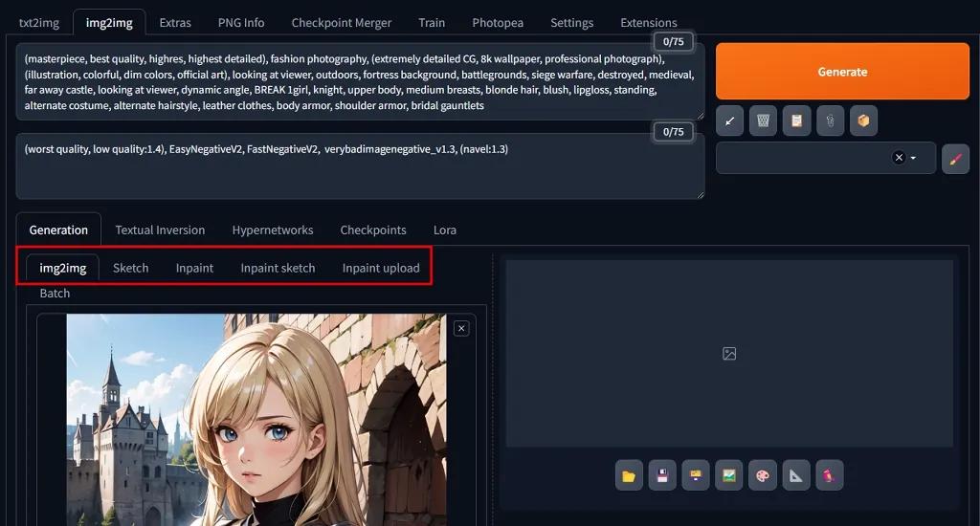Select the top img2img main tab
980x526 pixels.
109,23
